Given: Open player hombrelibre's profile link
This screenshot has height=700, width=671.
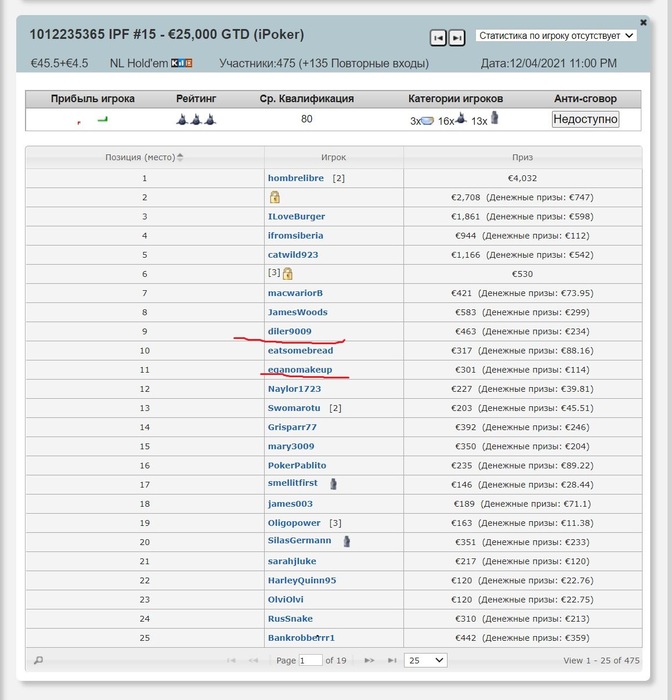Looking at the screenshot, I should pyautogui.click(x=297, y=178).
